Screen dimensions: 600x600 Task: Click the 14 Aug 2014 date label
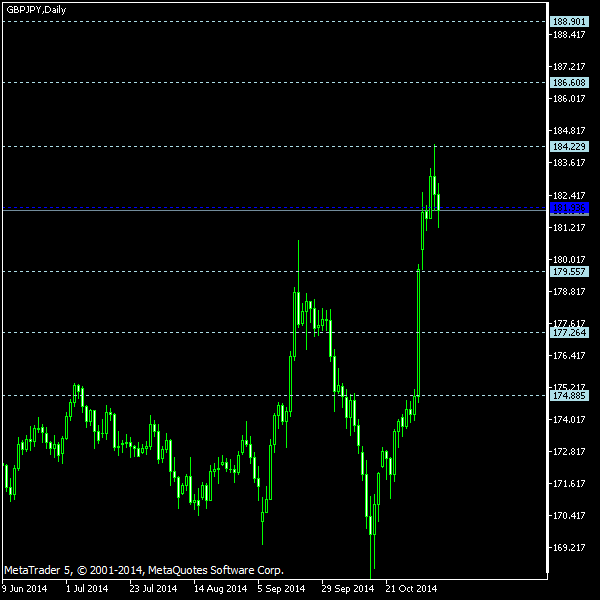tap(220, 589)
